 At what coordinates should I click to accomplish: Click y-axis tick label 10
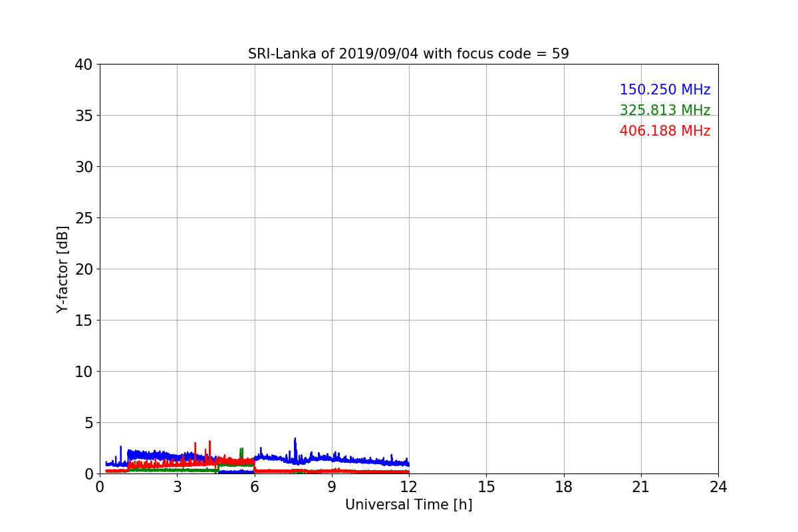click(84, 372)
